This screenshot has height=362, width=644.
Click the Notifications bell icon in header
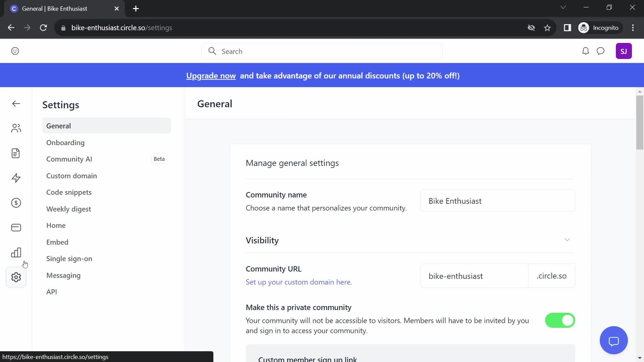(585, 51)
